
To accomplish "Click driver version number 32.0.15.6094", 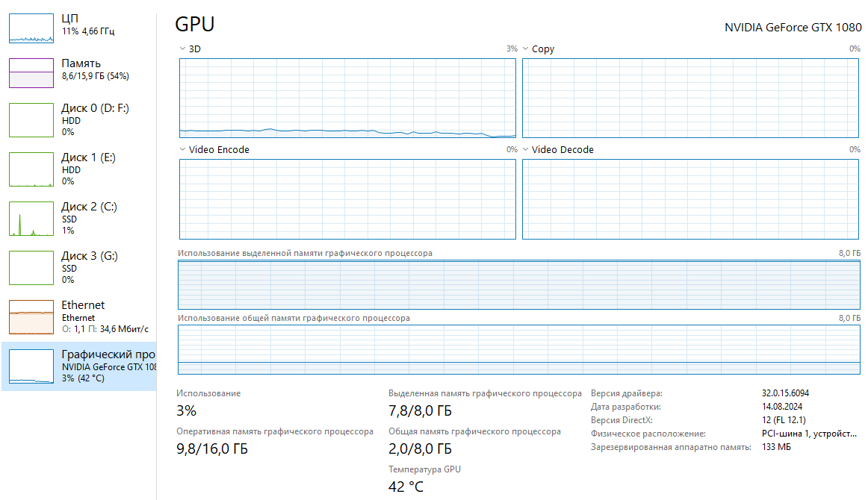I will 785,393.
